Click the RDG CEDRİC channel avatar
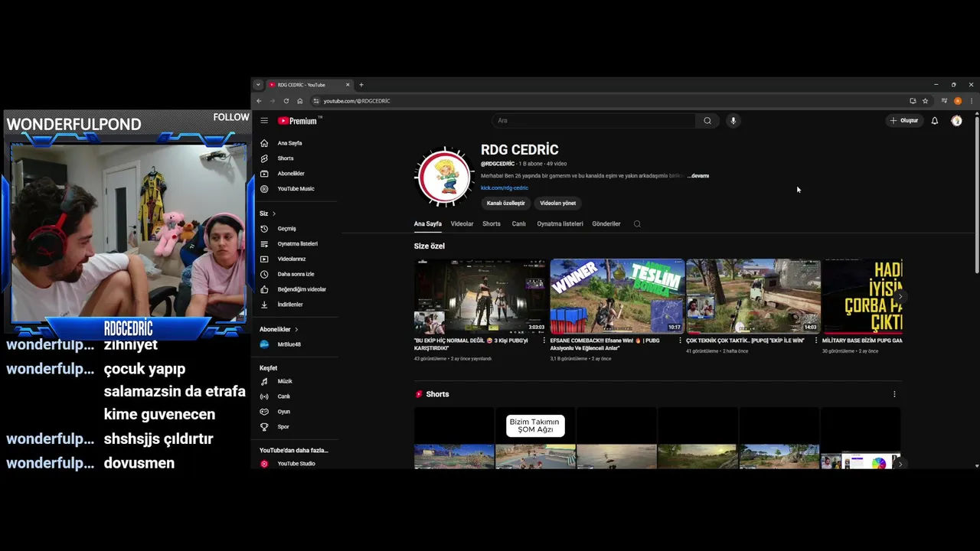 [443, 178]
